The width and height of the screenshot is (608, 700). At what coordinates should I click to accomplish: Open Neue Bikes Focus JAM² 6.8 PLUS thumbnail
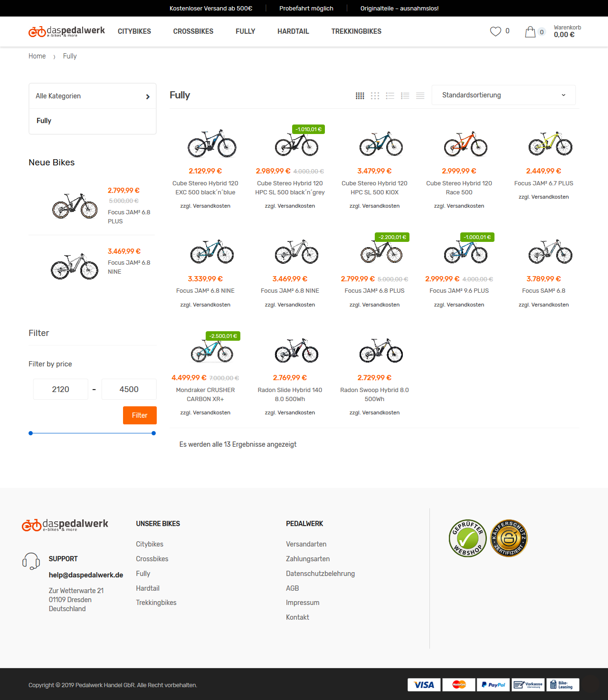75,206
